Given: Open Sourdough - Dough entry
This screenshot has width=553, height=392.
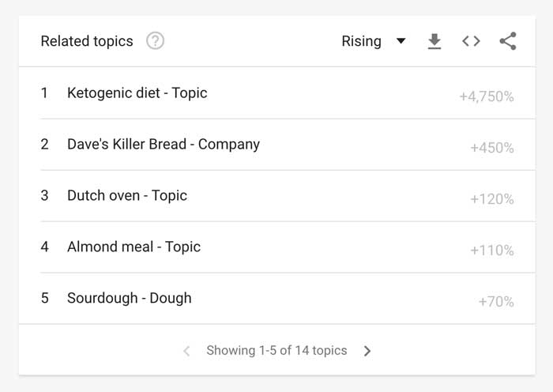Looking at the screenshot, I should click(x=129, y=298).
